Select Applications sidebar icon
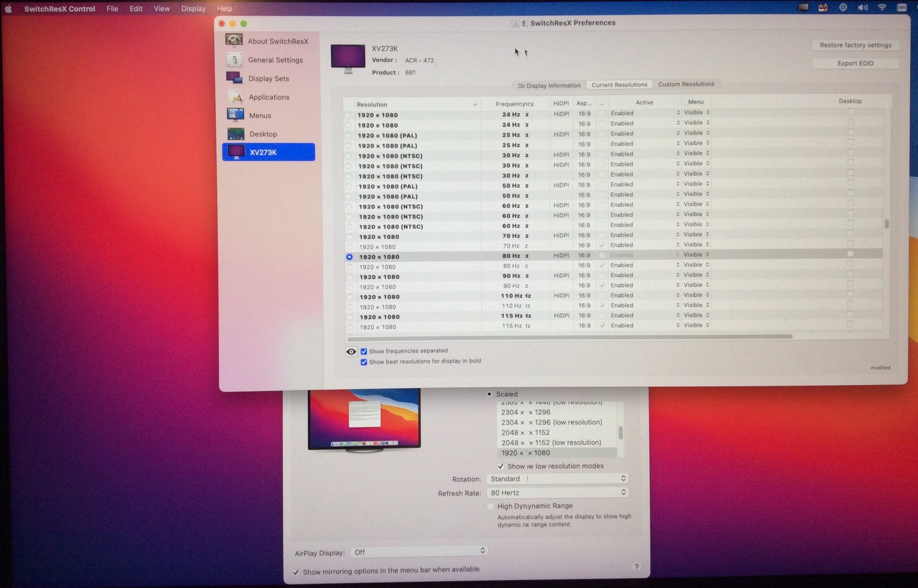This screenshot has height=588, width=918. [x=235, y=97]
